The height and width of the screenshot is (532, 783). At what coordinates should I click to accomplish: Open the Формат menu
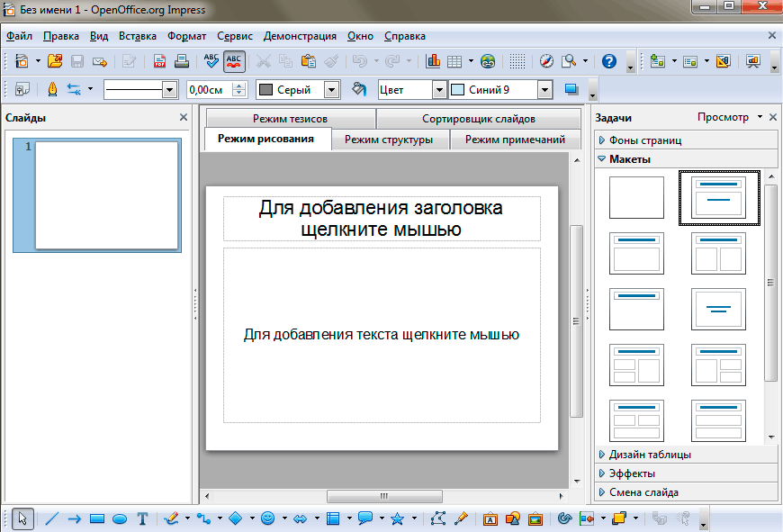tap(187, 36)
